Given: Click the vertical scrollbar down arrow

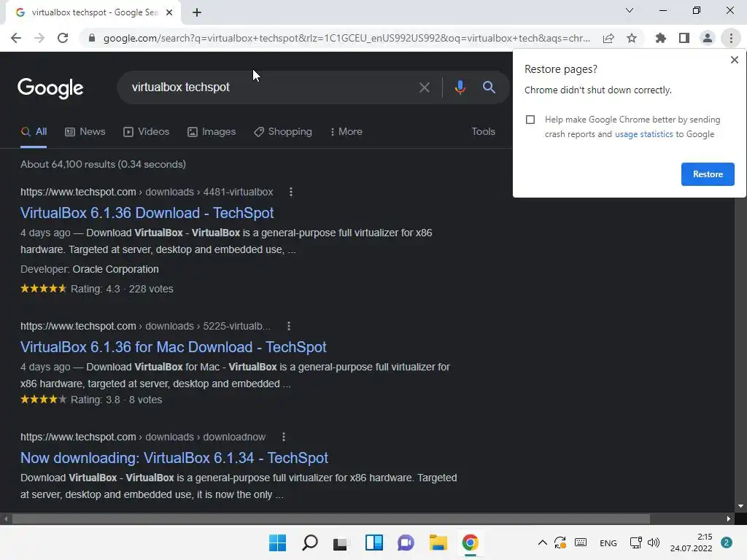Looking at the screenshot, I should pos(740,506).
